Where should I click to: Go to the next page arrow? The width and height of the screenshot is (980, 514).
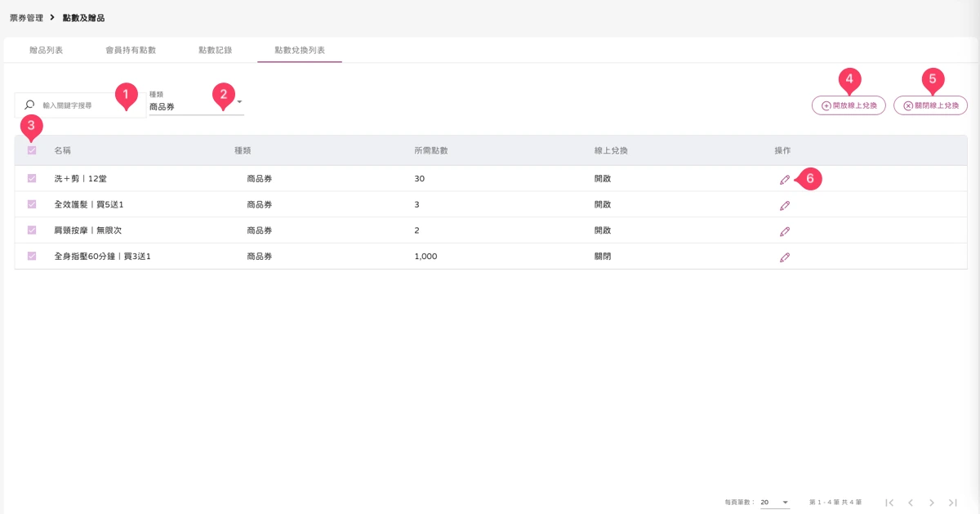(932, 503)
